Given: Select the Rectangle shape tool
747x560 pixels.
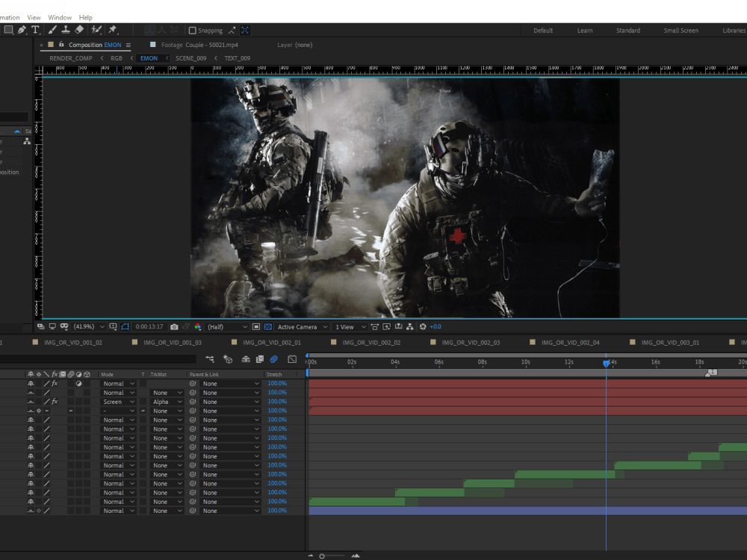Looking at the screenshot, I should click(x=8, y=30).
